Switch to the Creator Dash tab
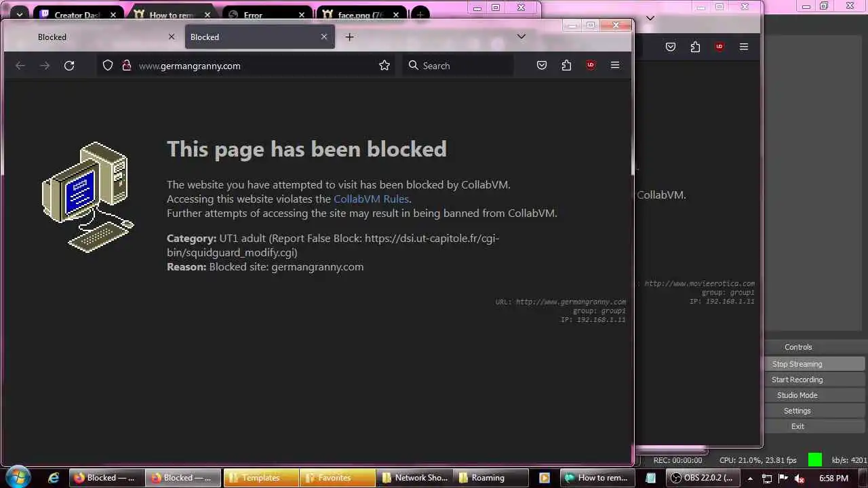The width and height of the screenshot is (868, 488). pyautogui.click(x=79, y=14)
